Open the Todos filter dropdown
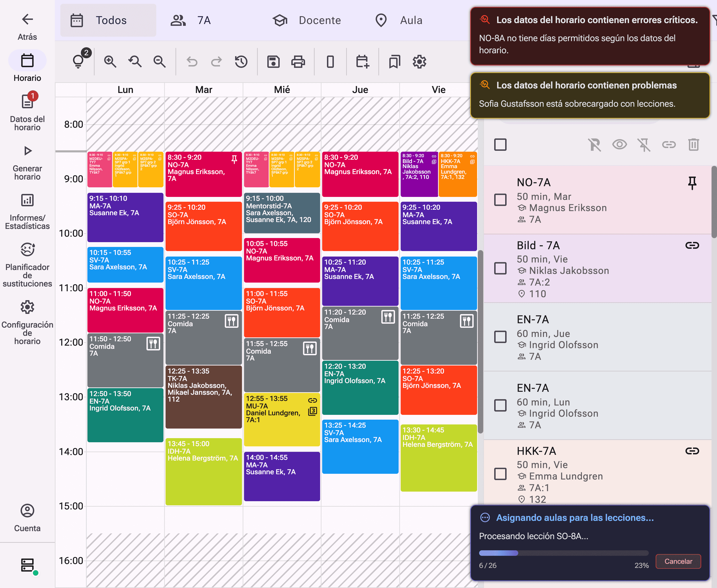Viewport: 717px width, 588px height. [x=108, y=20]
